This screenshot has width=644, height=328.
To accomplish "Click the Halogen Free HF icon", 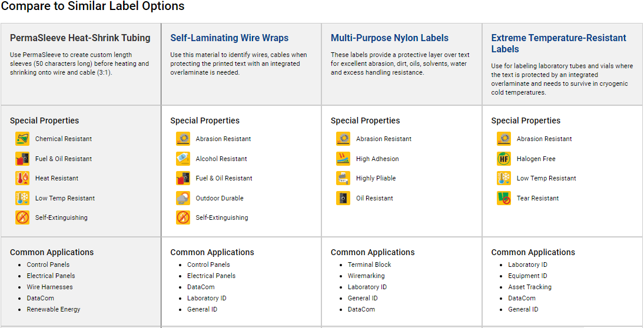I will pos(504,159).
